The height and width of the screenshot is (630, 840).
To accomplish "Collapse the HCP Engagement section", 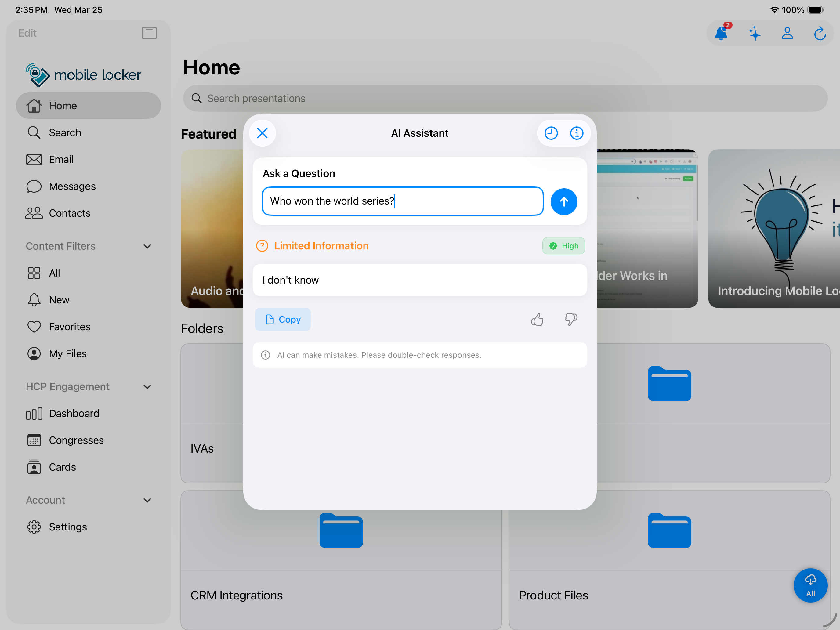I will [147, 387].
